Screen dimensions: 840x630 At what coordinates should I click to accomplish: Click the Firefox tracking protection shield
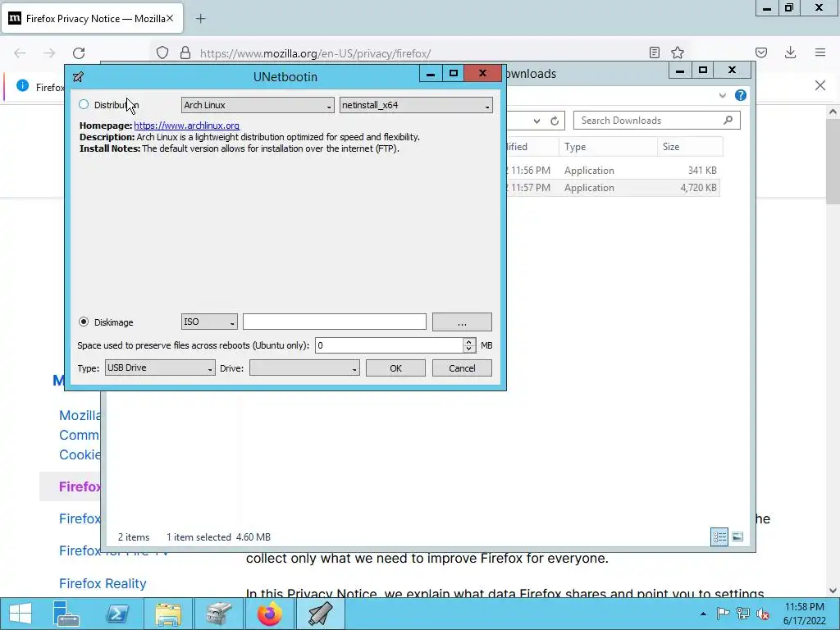(162, 53)
